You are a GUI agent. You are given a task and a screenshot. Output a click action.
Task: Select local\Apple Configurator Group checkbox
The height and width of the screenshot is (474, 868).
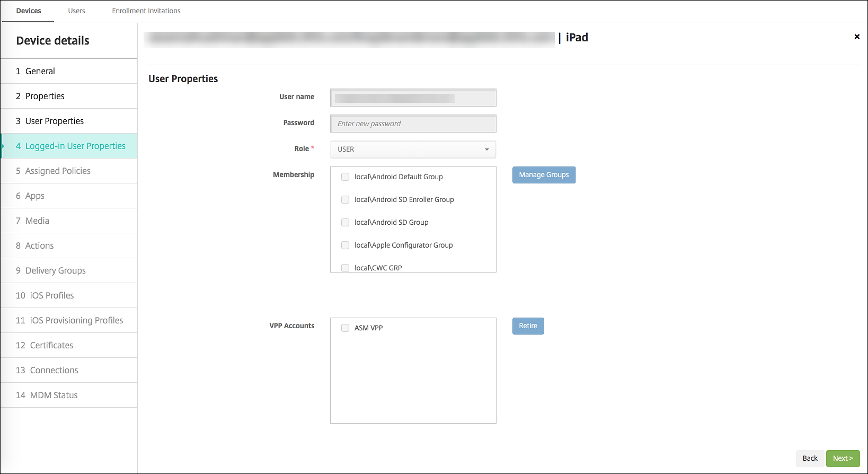[x=345, y=245]
